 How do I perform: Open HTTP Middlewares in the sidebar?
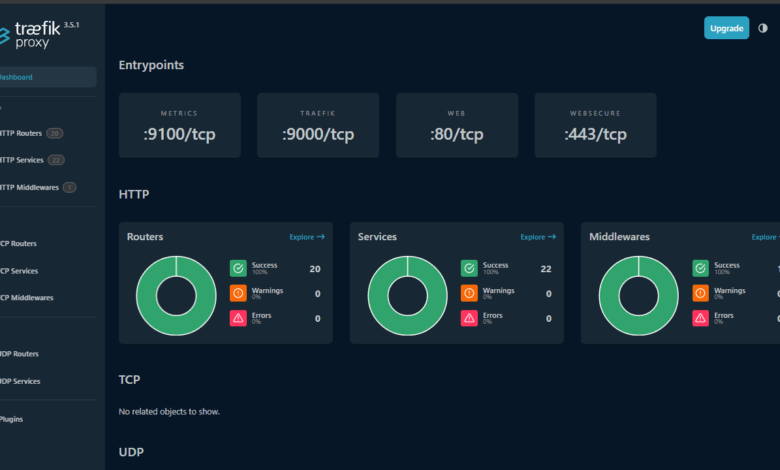point(29,188)
